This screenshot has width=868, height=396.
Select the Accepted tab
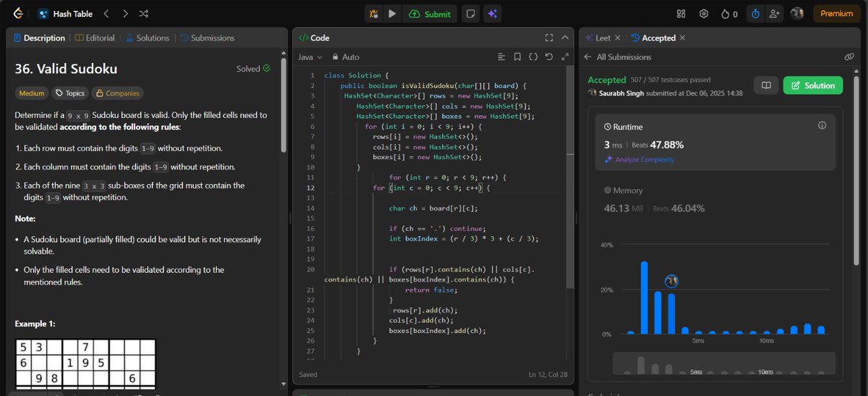(653, 38)
